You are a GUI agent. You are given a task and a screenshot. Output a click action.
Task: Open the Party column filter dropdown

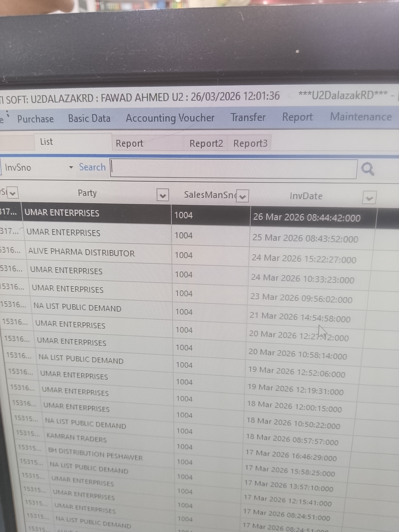point(163,195)
